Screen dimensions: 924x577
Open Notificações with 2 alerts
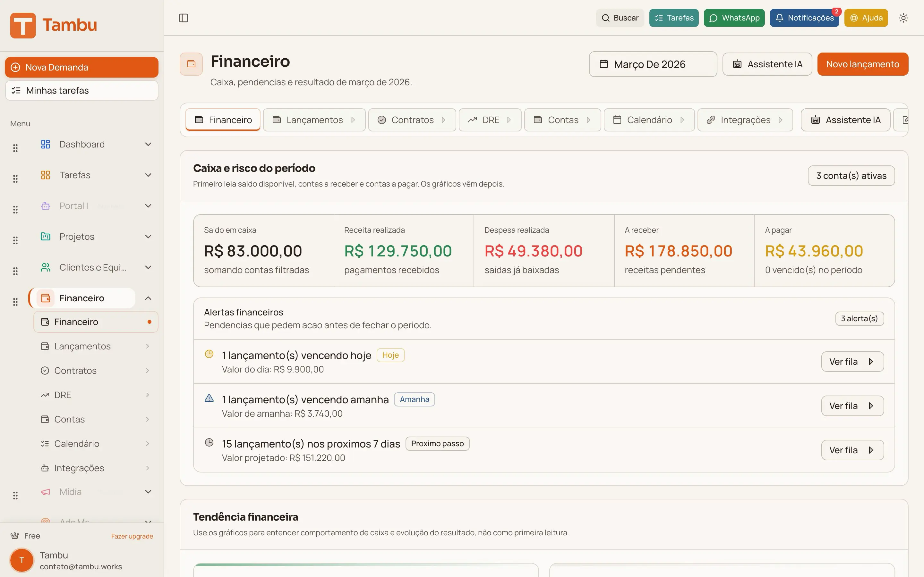pos(805,18)
